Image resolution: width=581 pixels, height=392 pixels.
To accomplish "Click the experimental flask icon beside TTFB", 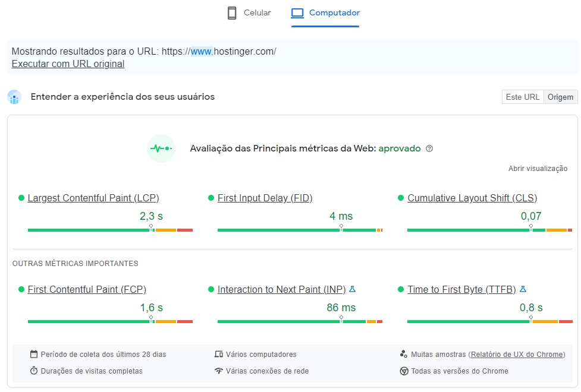I will pyautogui.click(x=522, y=289).
